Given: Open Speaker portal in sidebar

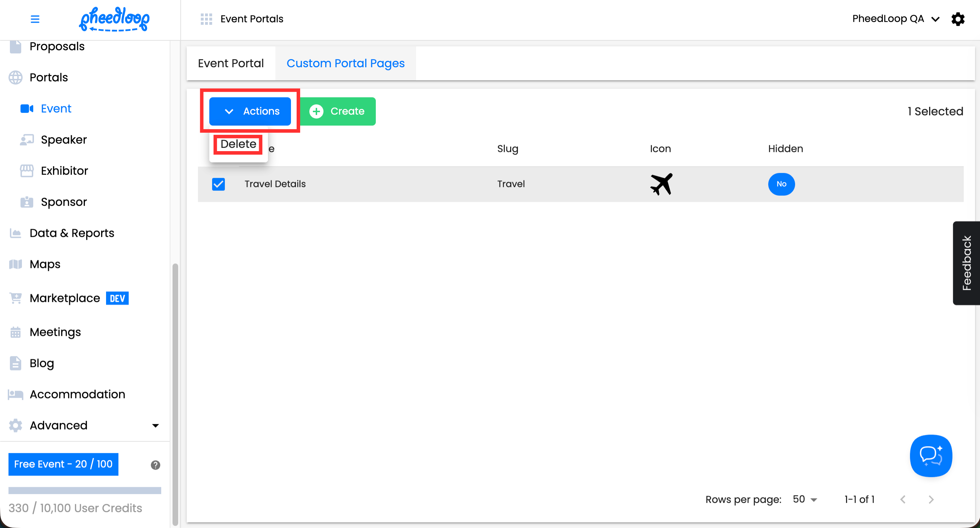Looking at the screenshot, I should [64, 140].
